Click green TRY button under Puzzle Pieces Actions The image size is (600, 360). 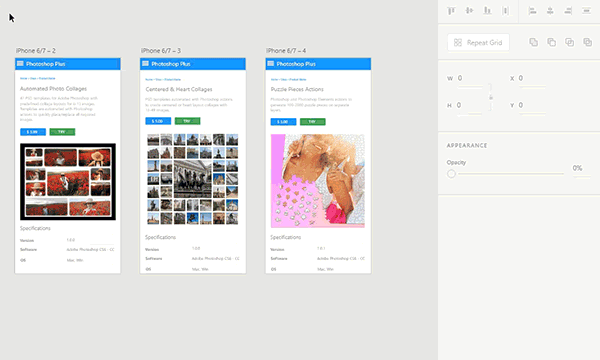pos(313,122)
